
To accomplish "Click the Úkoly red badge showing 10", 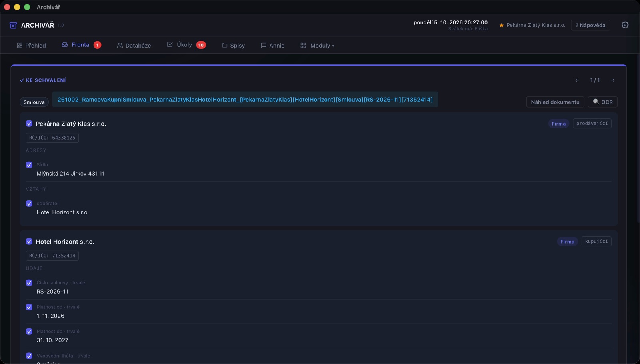I will click(x=201, y=45).
